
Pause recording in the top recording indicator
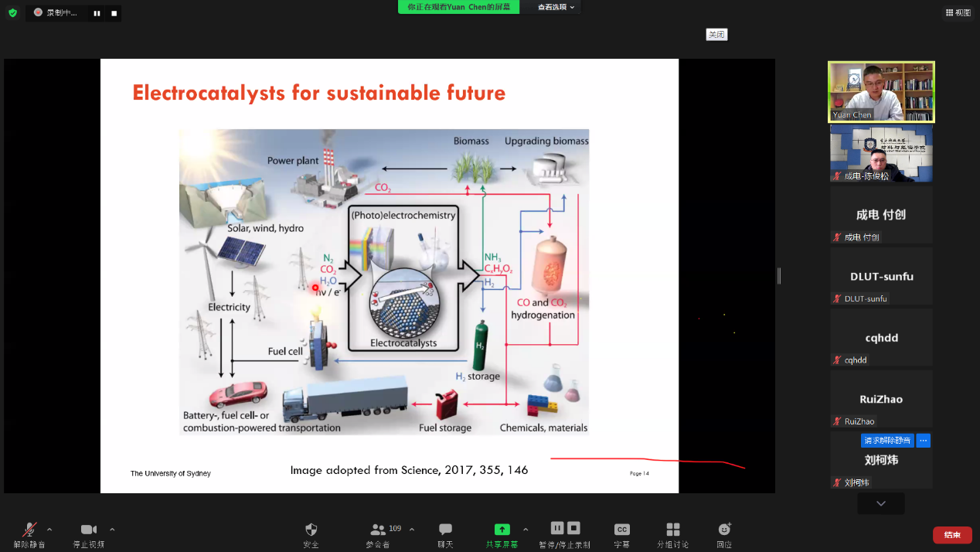(x=97, y=13)
